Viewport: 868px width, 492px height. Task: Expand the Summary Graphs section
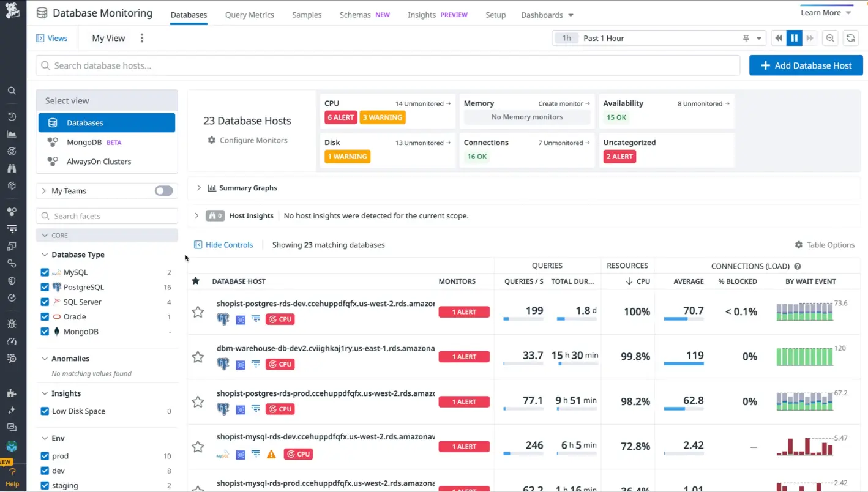(198, 188)
